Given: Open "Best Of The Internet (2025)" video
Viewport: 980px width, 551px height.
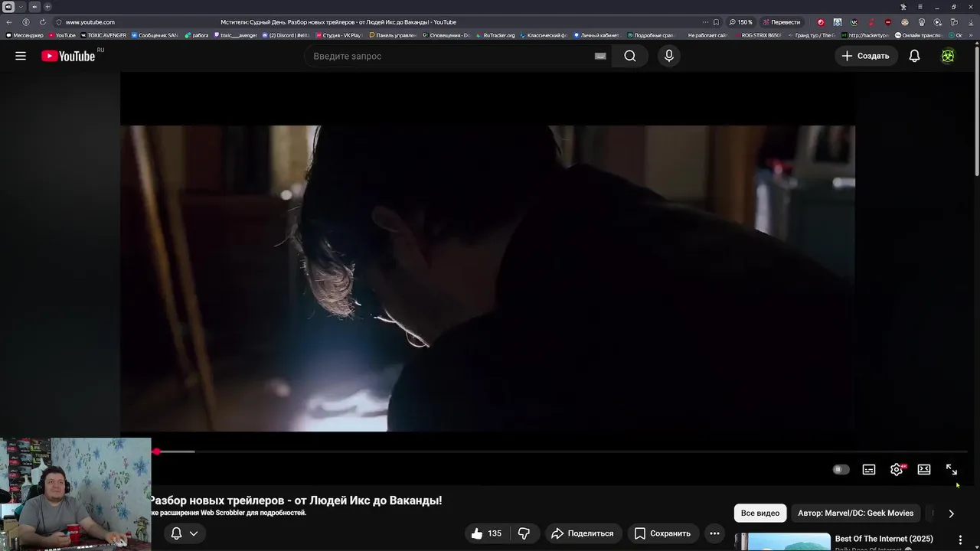Looking at the screenshot, I should (884, 539).
